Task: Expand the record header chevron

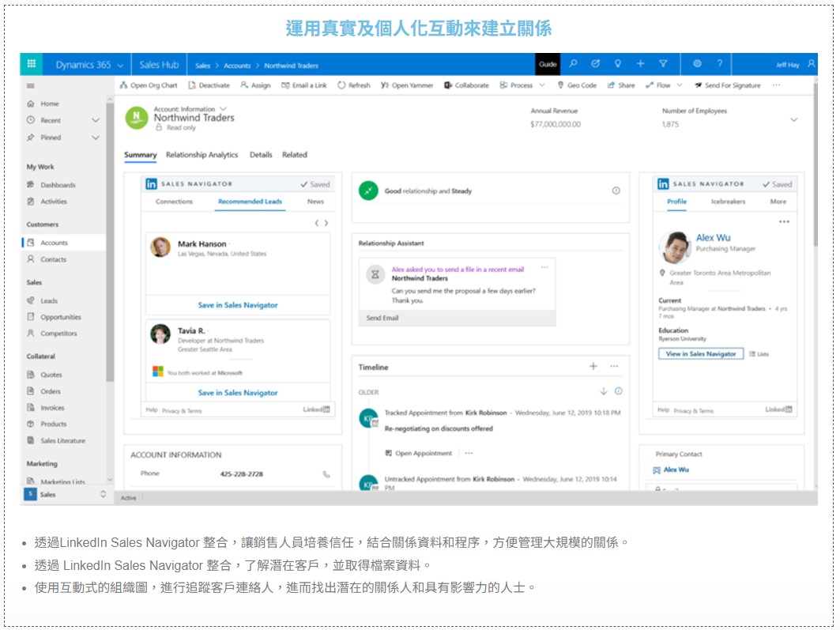Action: click(794, 120)
